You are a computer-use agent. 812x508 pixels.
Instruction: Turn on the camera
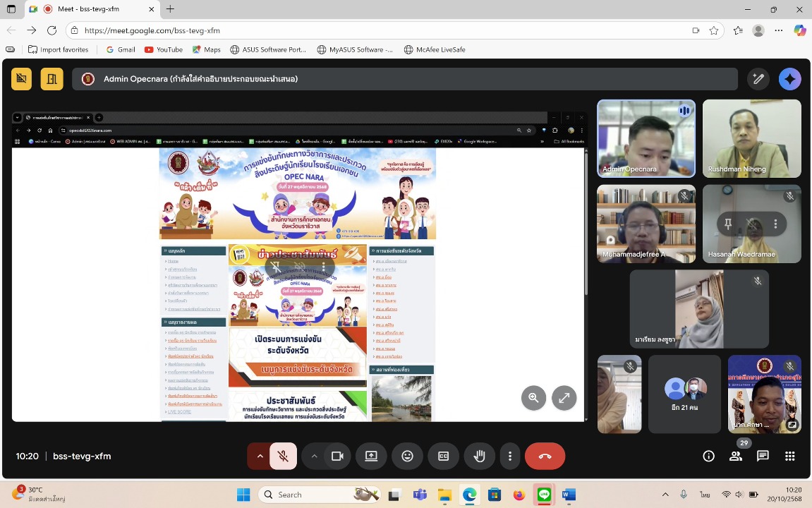[x=337, y=456]
